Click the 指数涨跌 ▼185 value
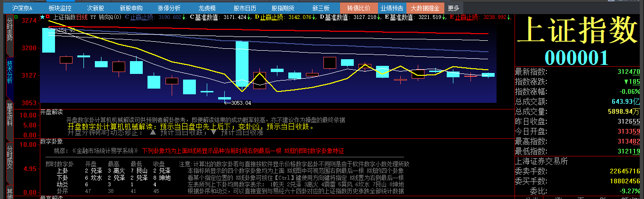The width and height of the screenshot is (644, 199). pyautogui.click(x=632, y=82)
